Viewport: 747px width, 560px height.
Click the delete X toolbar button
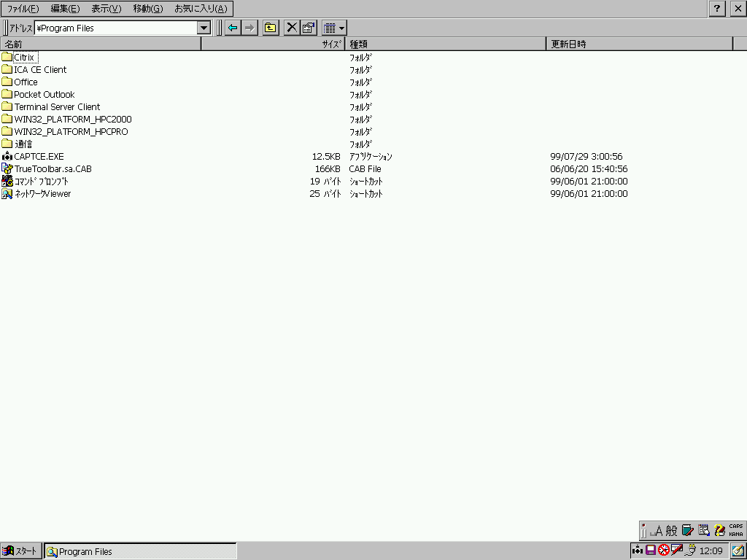tap(292, 28)
